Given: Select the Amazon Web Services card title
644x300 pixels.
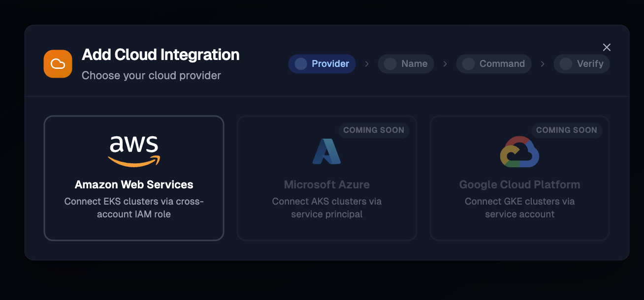Looking at the screenshot, I should click(x=134, y=185).
